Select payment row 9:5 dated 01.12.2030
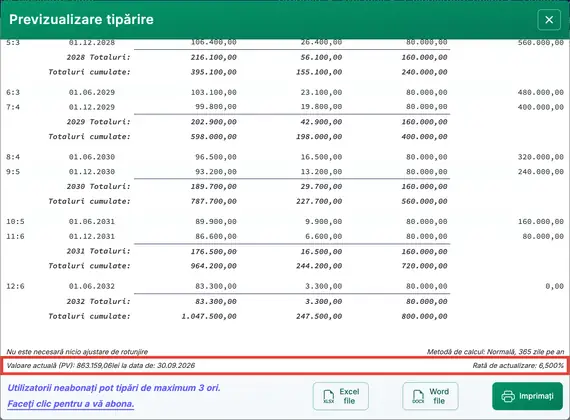 click(285, 172)
